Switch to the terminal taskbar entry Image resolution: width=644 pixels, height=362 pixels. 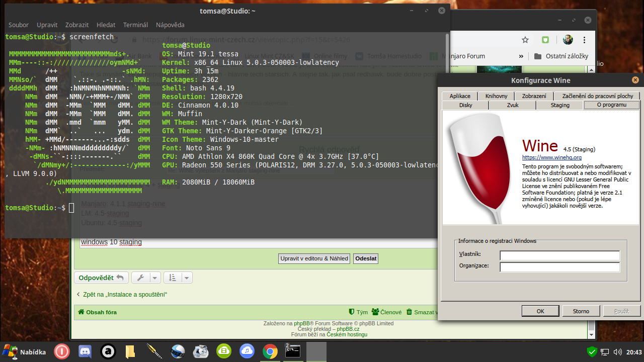pos(293,351)
